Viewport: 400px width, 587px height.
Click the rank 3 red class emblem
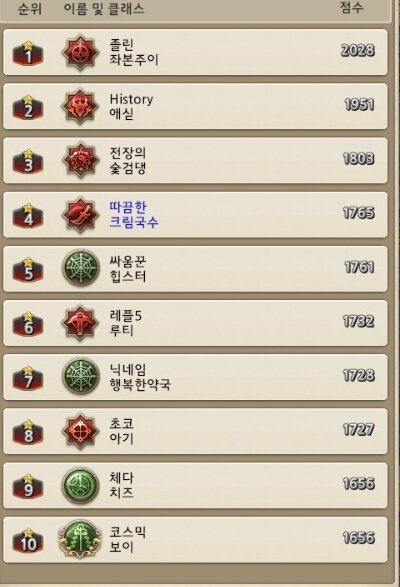coord(80,160)
